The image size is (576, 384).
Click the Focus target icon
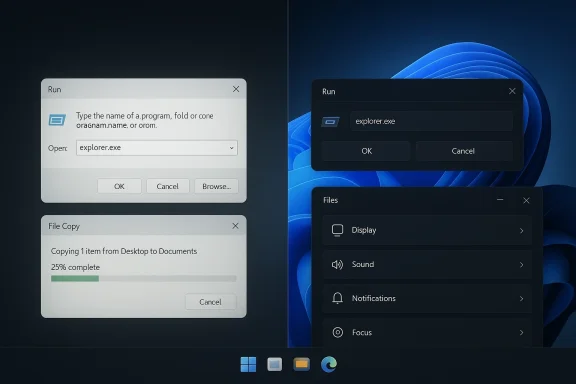338,332
